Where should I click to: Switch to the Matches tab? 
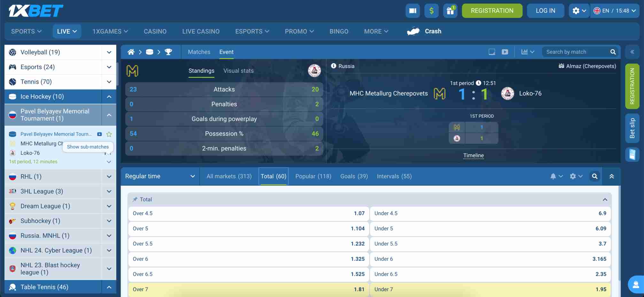coord(199,52)
